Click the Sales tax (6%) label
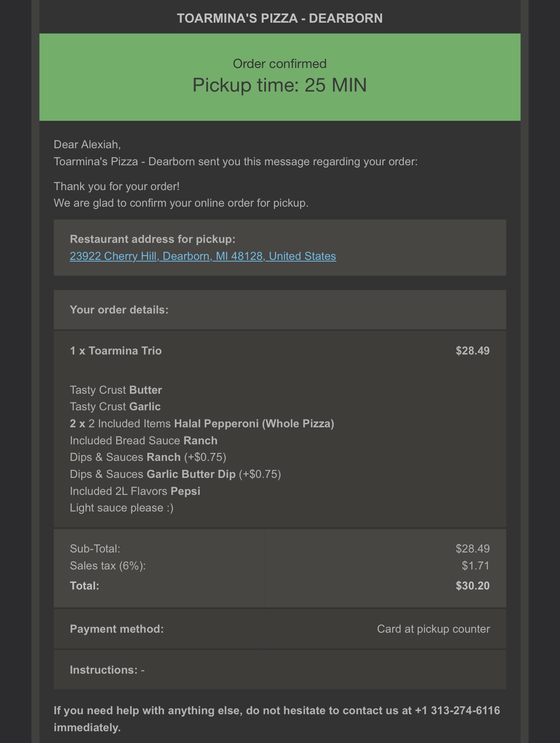Image resolution: width=560 pixels, height=743 pixels. pyautogui.click(x=108, y=566)
